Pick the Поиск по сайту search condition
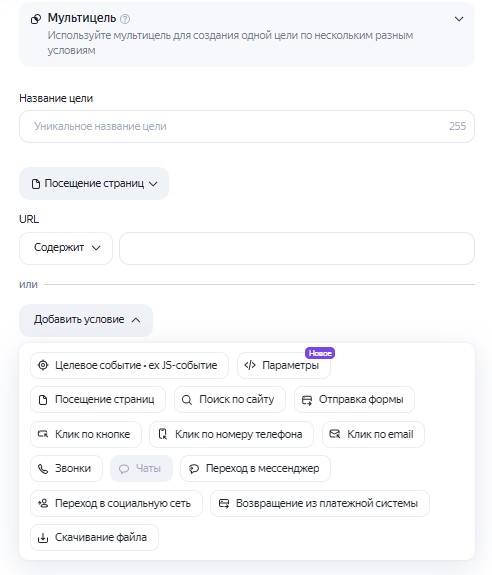 [x=230, y=399]
